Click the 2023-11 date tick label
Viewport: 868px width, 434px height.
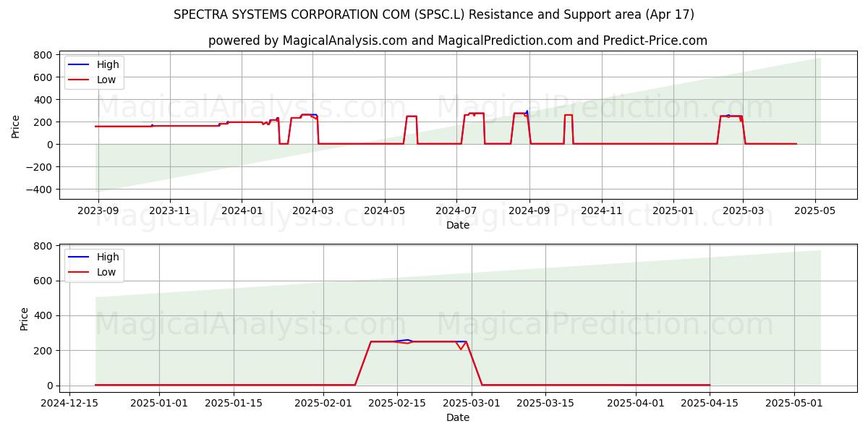pyautogui.click(x=170, y=210)
